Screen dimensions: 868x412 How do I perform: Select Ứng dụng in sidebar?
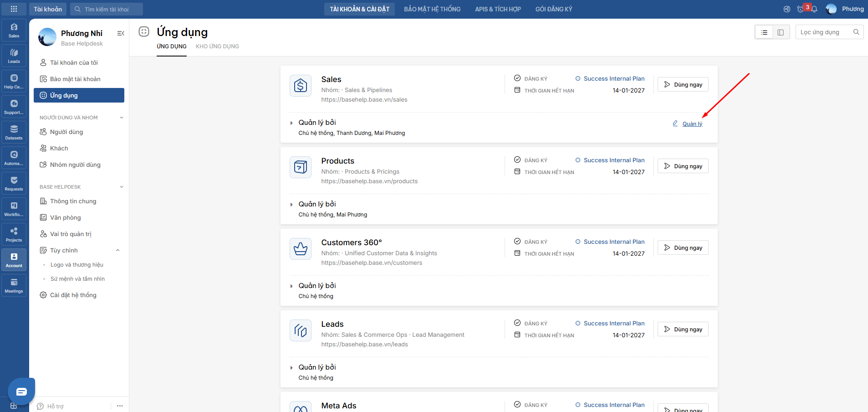pos(79,95)
